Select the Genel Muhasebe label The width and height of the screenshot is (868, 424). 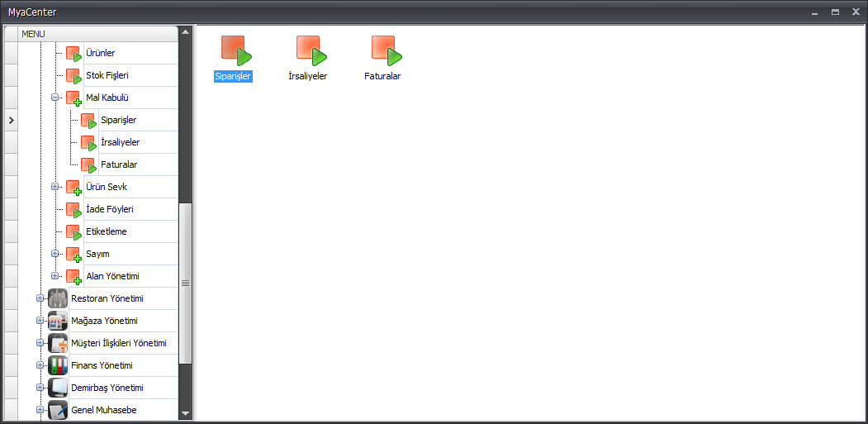tap(104, 410)
